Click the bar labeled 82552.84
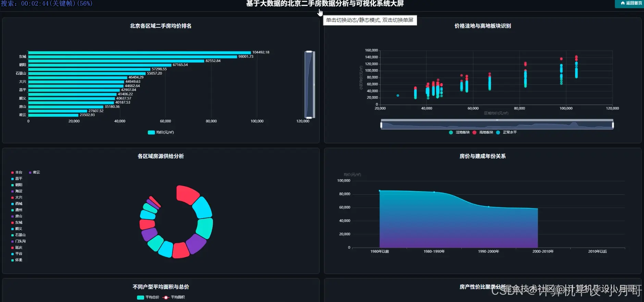Image resolution: width=644 pixels, height=302 pixels. pyautogui.click(x=116, y=61)
